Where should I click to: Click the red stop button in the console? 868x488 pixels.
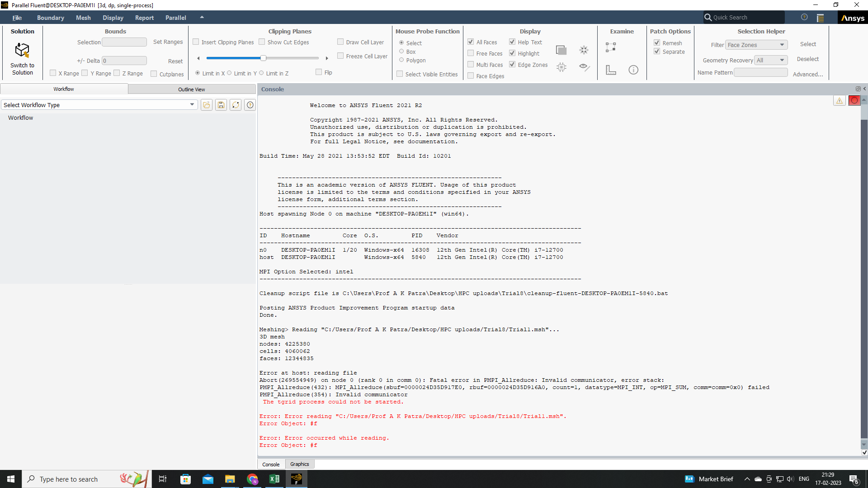point(854,100)
